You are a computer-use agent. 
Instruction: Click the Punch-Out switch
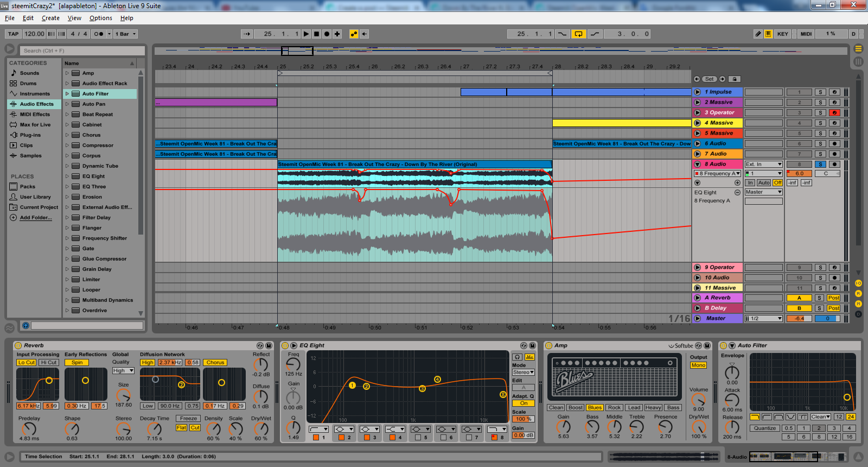[595, 34]
